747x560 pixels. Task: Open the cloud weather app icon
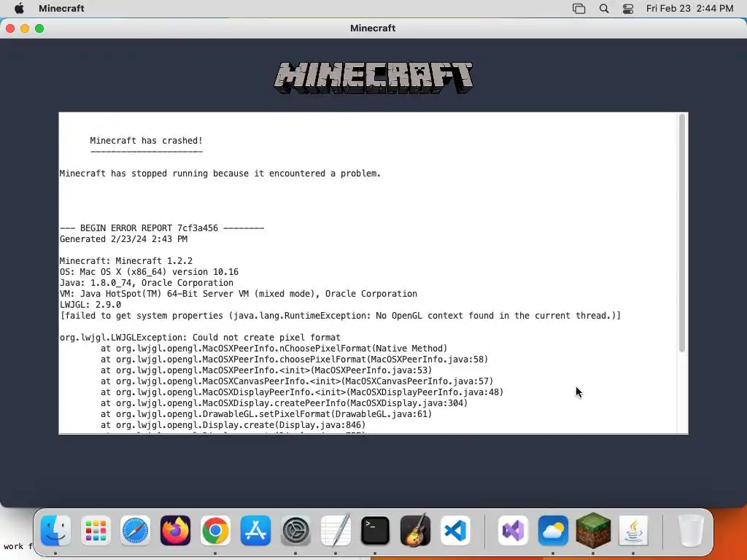pos(553,531)
